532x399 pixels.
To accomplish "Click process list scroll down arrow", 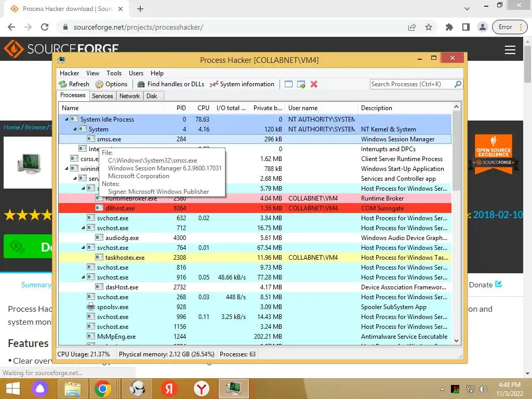I will point(456,341).
